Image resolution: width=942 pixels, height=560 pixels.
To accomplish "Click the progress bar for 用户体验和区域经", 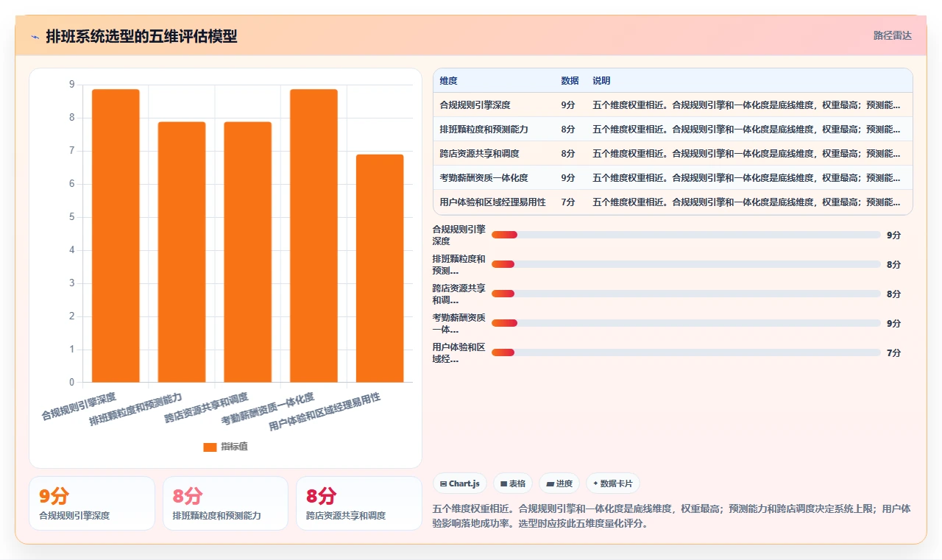I will [686, 352].
